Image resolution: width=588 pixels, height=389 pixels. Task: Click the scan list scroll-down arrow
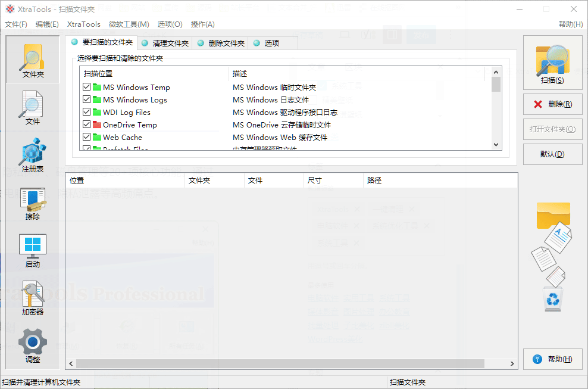tap(496, 145)
